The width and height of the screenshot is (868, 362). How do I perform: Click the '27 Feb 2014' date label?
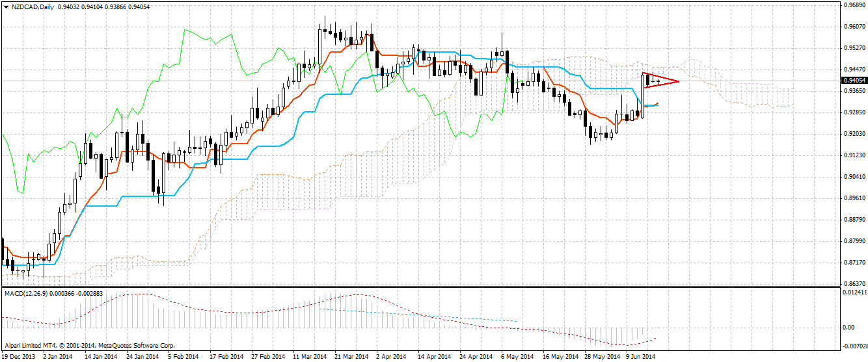point(268,357)
